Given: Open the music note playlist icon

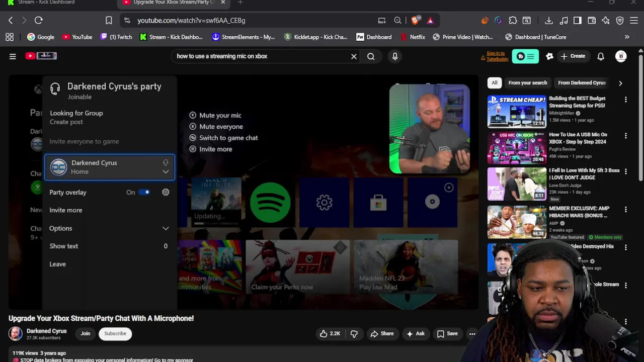Looking at the screenshot, I should pyautogui.click(x=563, y=21).
